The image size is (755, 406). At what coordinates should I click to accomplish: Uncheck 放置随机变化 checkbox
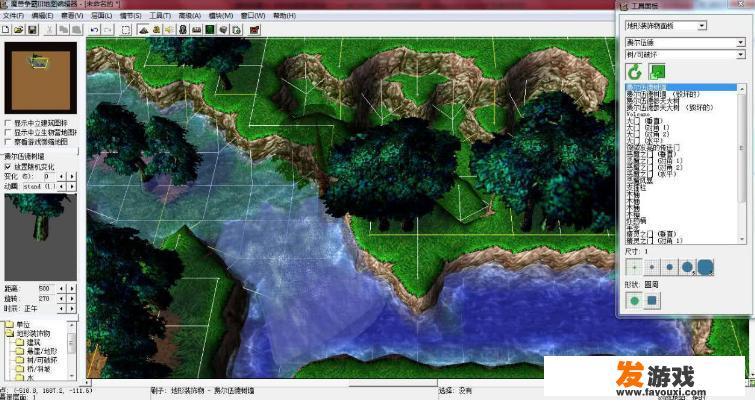(x=7, y=167)
